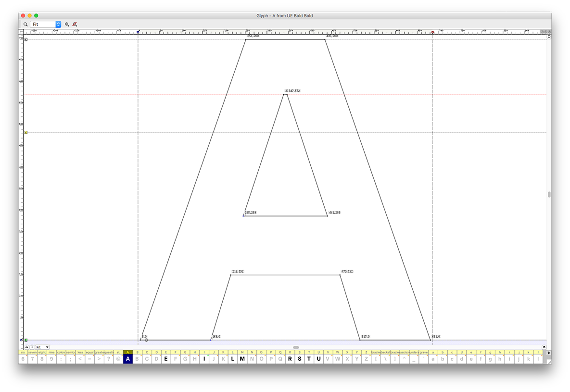Select the glyph S cell

coord(299,358)
